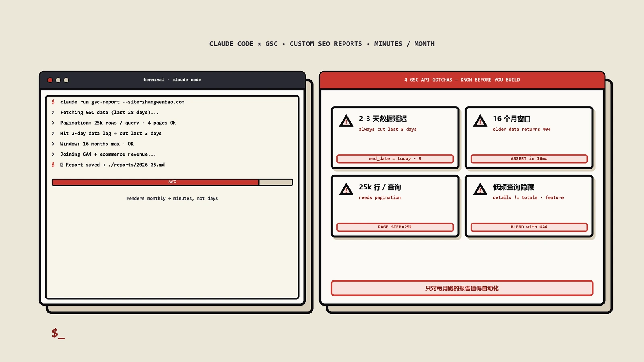Screen dimensions: 644x362
Task: Click the chevron before Hit 2-day data lag line
Action: [53, 133]
